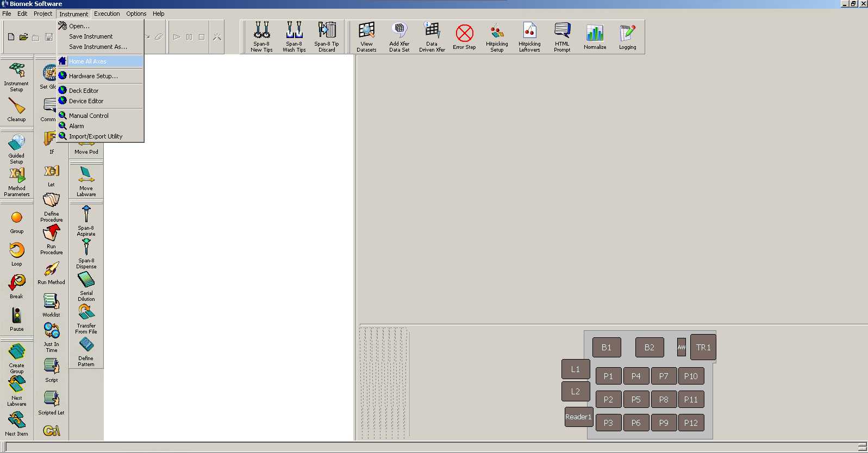Viewport: 868px width, 453px height.
Task: Click the new method toolbar icon
Action: (x=11, y=37)
